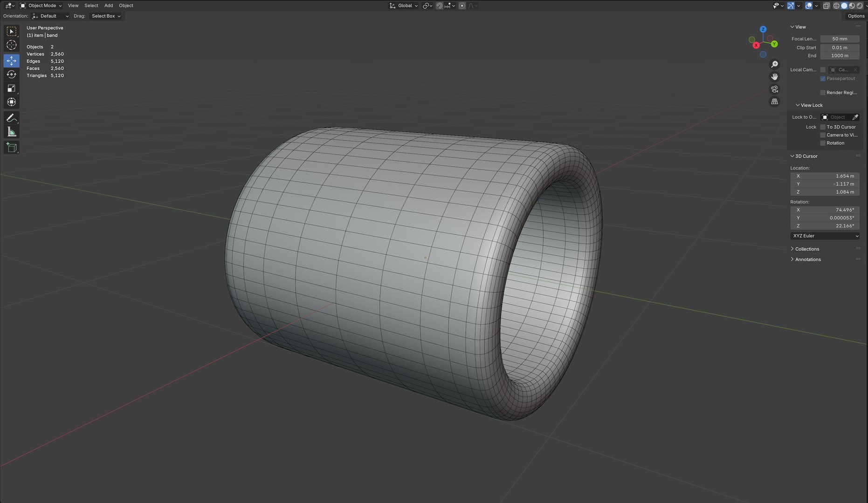Switch to orthographic grid view icon
Screen dimensions: 868x503
coord(774,102)
